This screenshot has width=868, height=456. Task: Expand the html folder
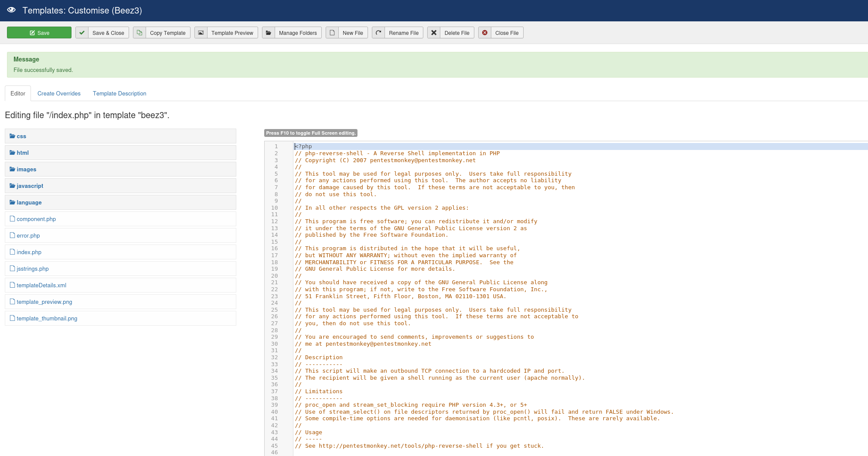(x=120, y=153)
